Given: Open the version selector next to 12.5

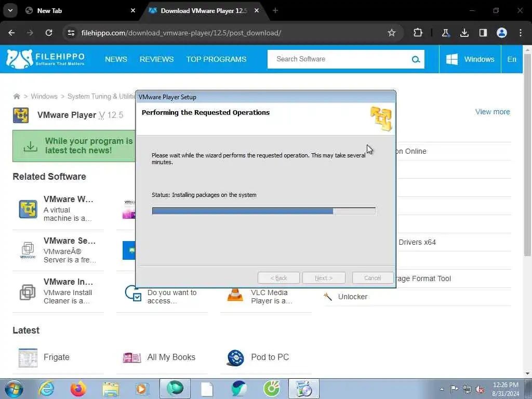Looking at the screenshot, I should click(x=101, y=115).
